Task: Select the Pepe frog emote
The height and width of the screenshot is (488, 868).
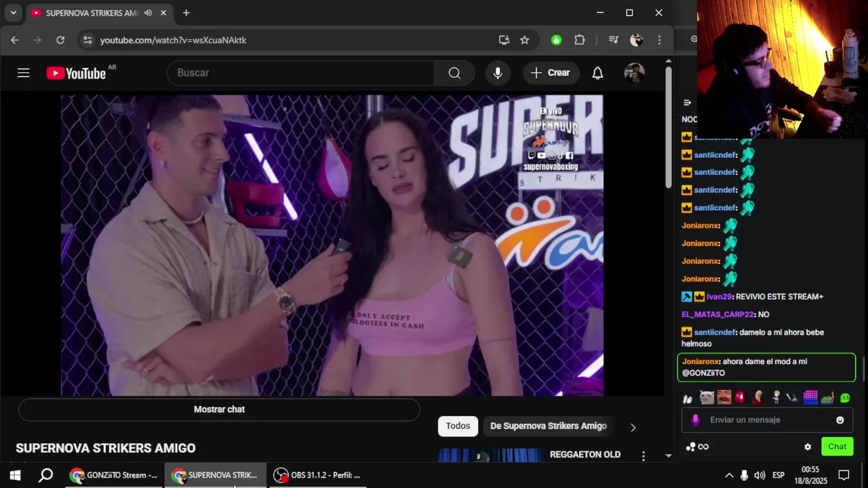Action: (827, 398)
